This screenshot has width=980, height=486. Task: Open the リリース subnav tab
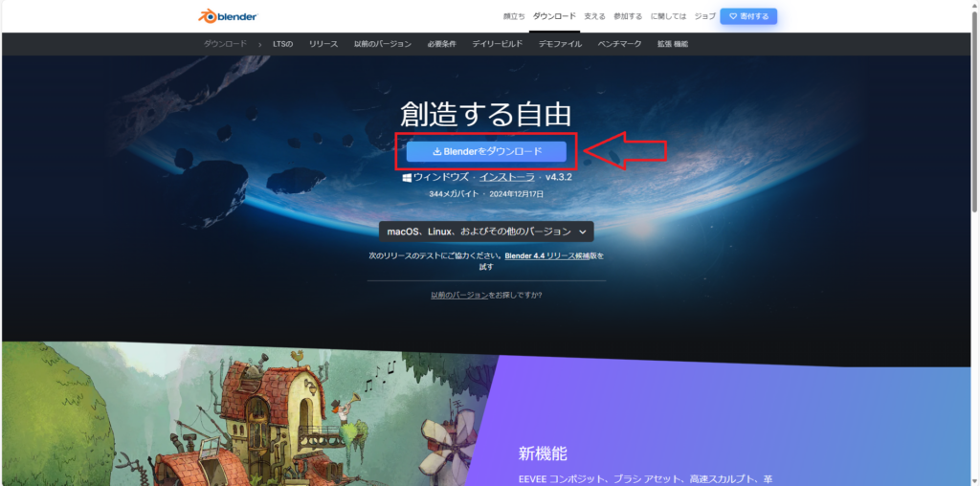coord(323,44)
